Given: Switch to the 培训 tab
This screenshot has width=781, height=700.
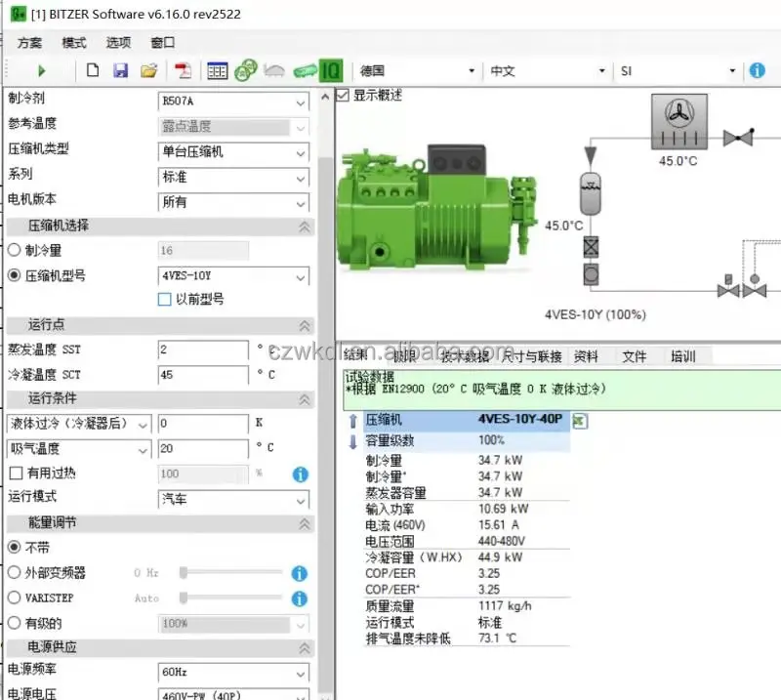Looking at the screenshot, I should (x=682, y=356).
